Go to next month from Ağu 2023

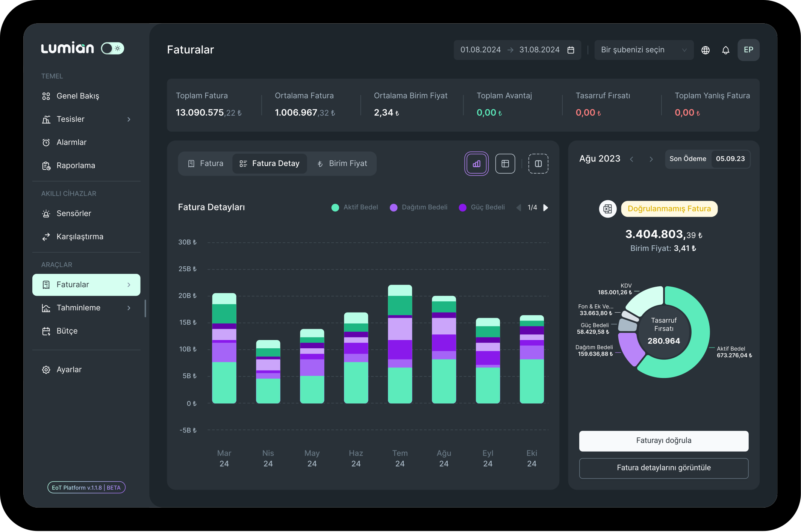(x=651, y=159)
